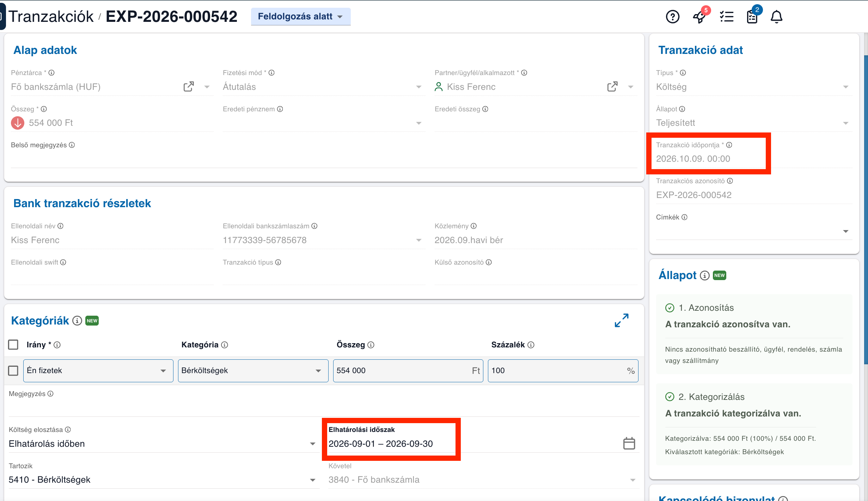Click the 2026.09.havi bér Közlemény text

coord(469,240)
